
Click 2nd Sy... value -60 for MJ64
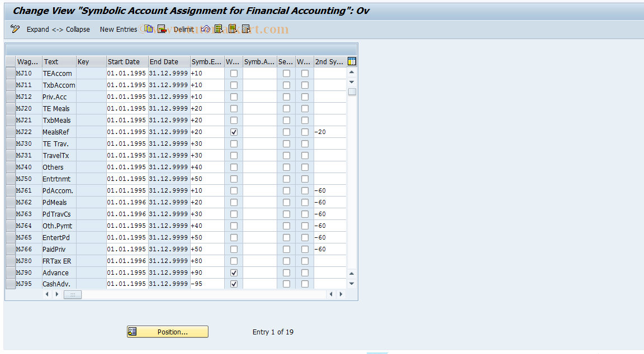(330, 226)
